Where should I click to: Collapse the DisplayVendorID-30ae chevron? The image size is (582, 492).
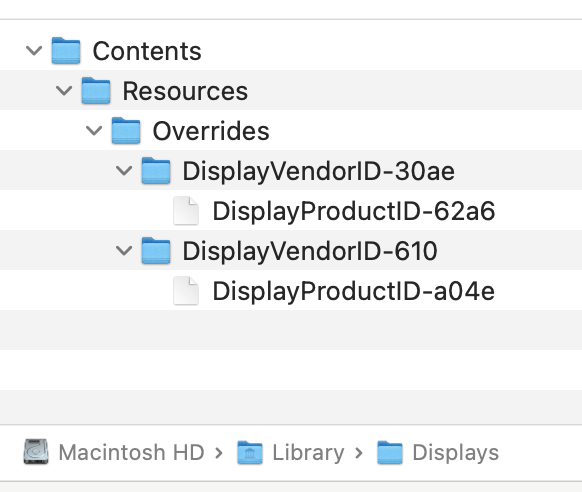coord(124,171)
